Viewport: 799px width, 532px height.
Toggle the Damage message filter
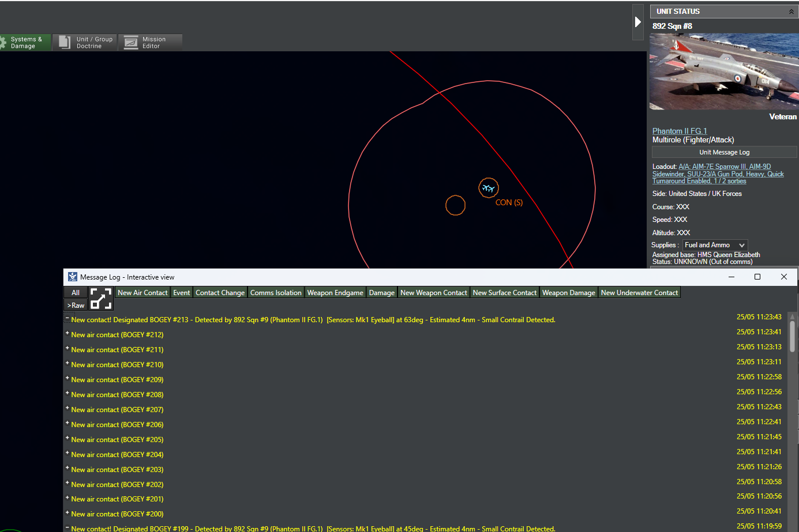(x=382, y=293)
